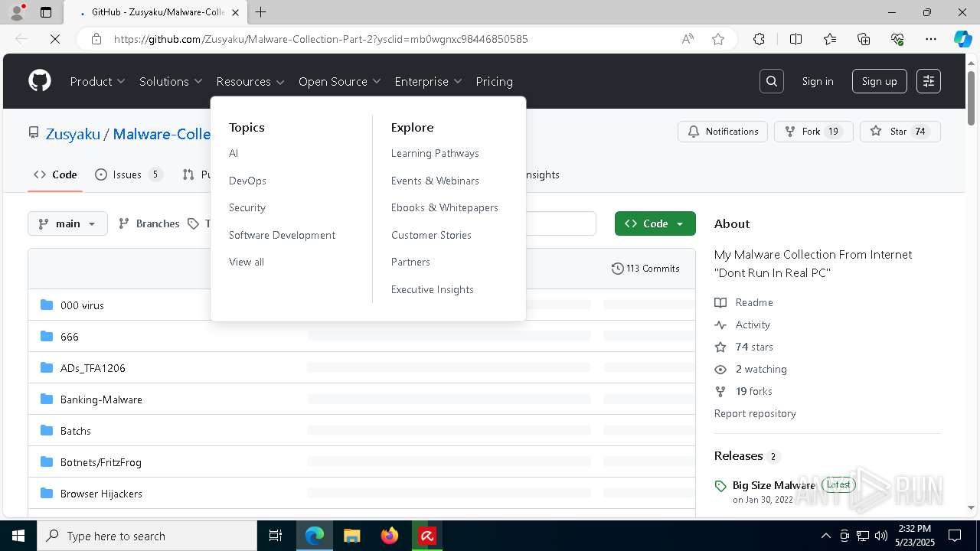Launch Firefox from the taskbar
The image size is (980, 551).
[390, 536]
